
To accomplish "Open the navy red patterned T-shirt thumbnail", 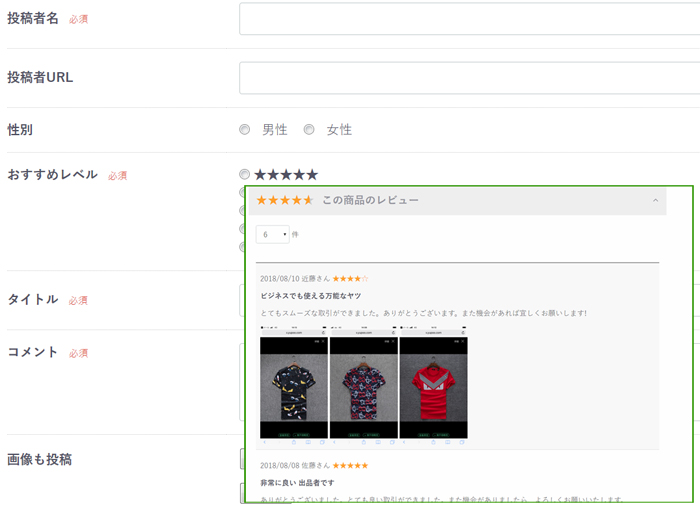I will [363, 385].
